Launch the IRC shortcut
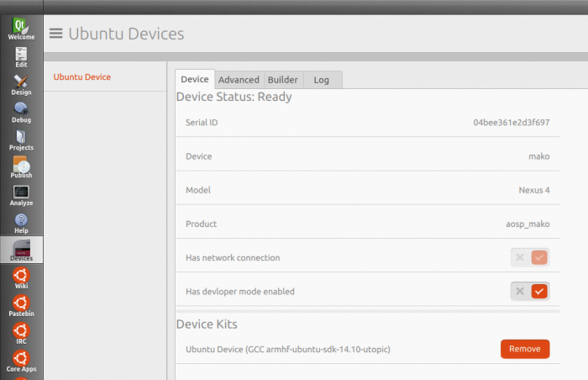 (x=21, y=334)
